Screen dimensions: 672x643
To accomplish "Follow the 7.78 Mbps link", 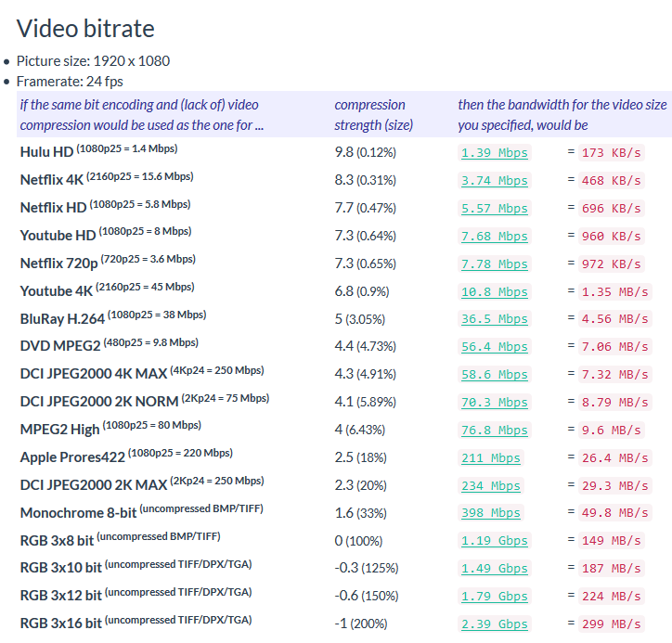I will [494, 264].
